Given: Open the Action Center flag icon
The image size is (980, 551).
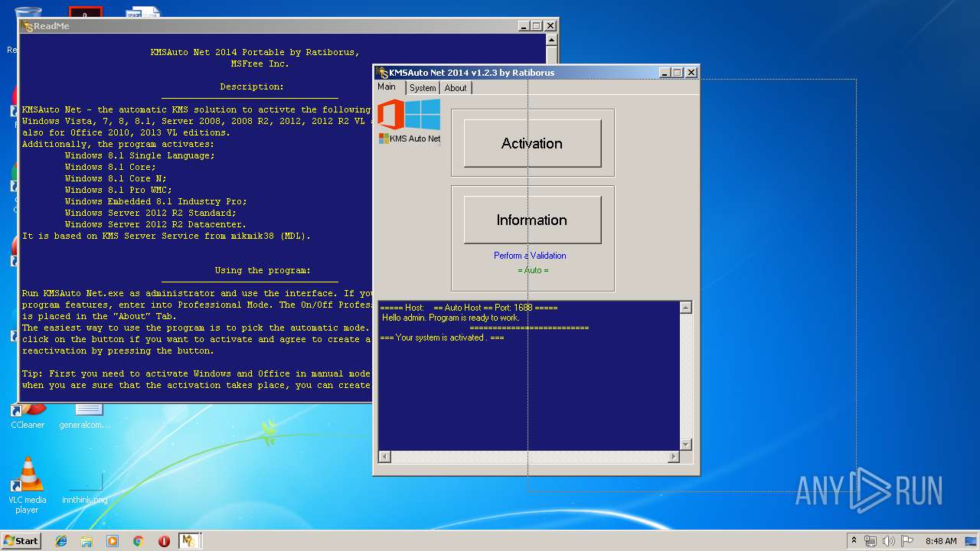Looking at the screenshot, I should pos(907,541).
